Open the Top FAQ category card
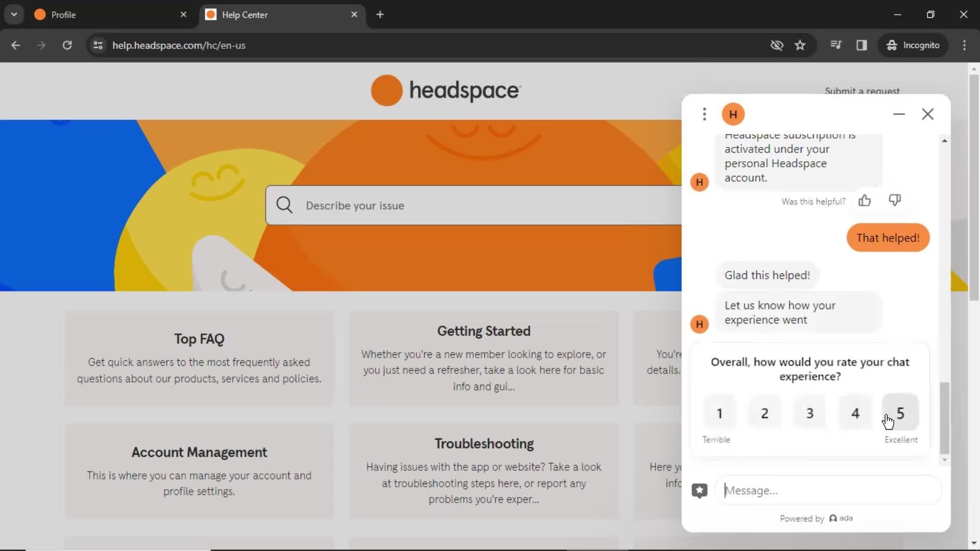Screen dimensions: 980x551 click(199, 358)
